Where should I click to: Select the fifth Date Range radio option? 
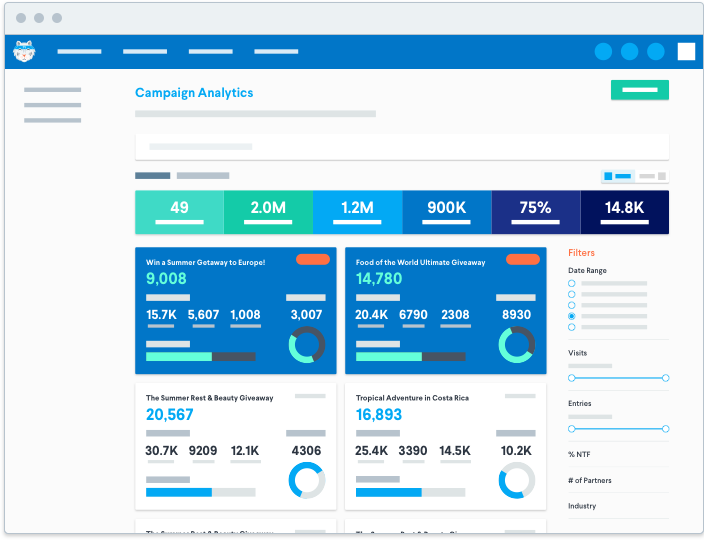pyautogui.click(x=572, y=327)
